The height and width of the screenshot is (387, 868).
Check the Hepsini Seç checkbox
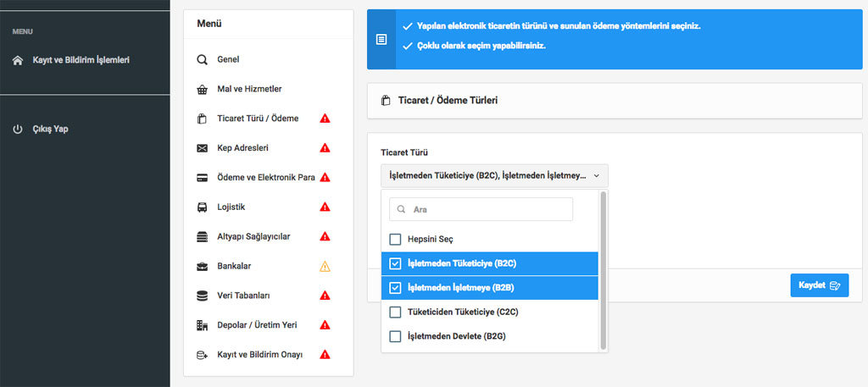[x=395, y=240]
